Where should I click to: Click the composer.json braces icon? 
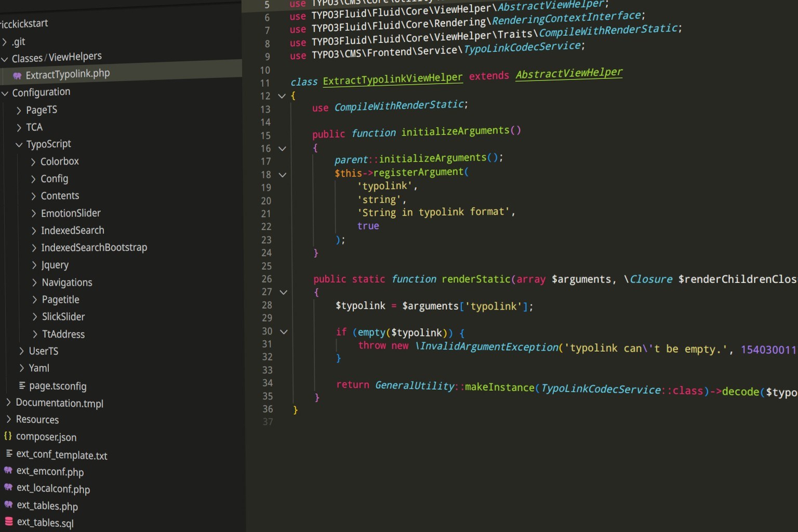coord(8,436)
